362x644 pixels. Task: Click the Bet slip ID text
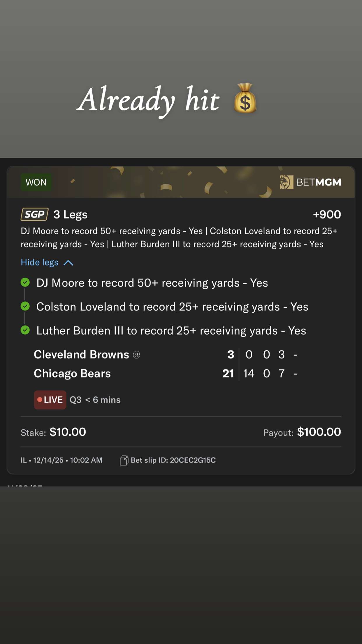pos(173,460)
